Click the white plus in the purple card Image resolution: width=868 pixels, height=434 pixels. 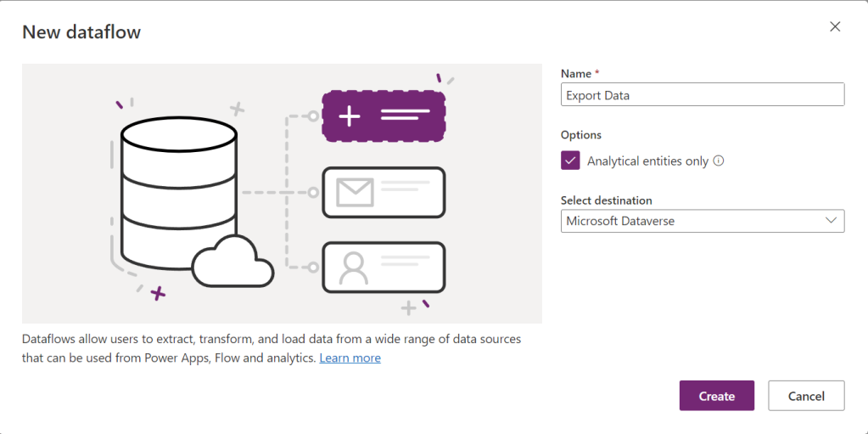point(350,116)
